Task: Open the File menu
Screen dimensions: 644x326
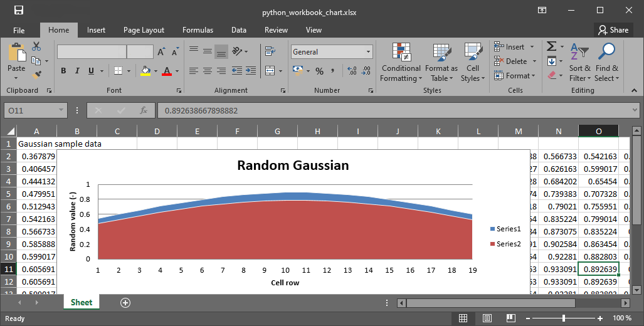Action: tap(19, 30)
